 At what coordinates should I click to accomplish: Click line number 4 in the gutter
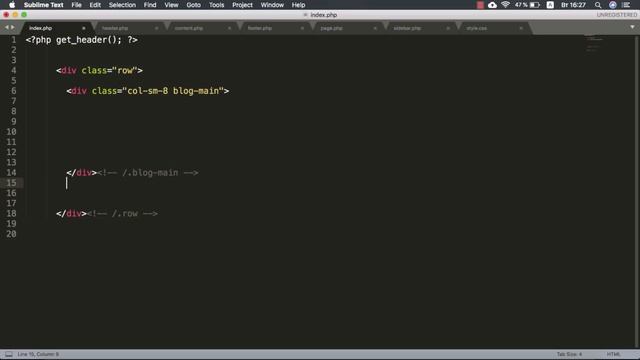point(14,71)
